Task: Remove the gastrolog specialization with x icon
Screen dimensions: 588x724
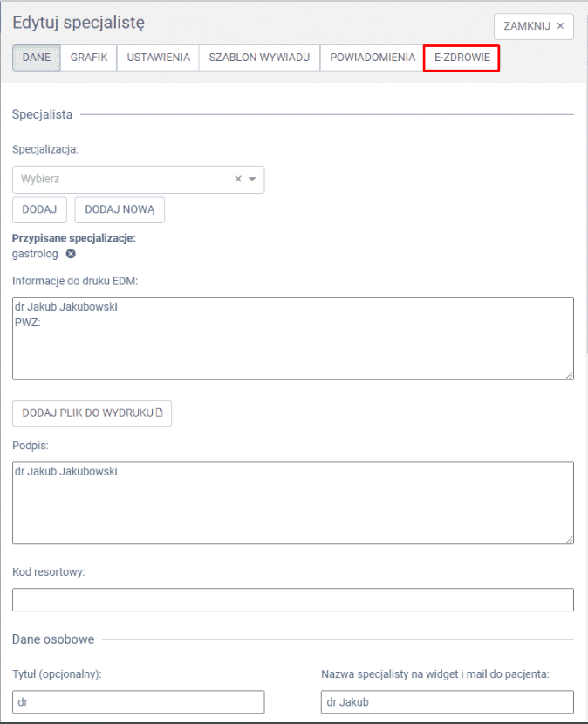Action: 72,254
